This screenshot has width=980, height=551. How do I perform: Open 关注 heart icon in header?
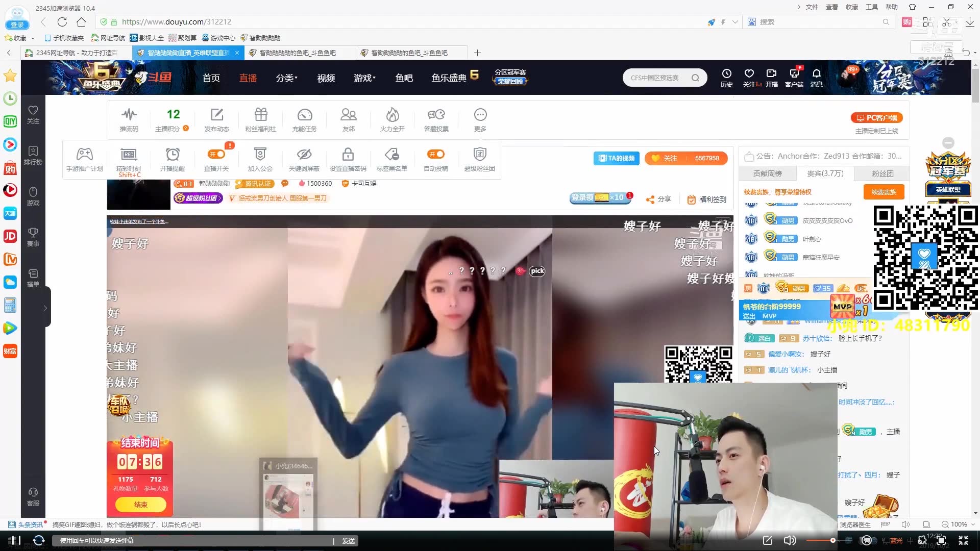749,78
